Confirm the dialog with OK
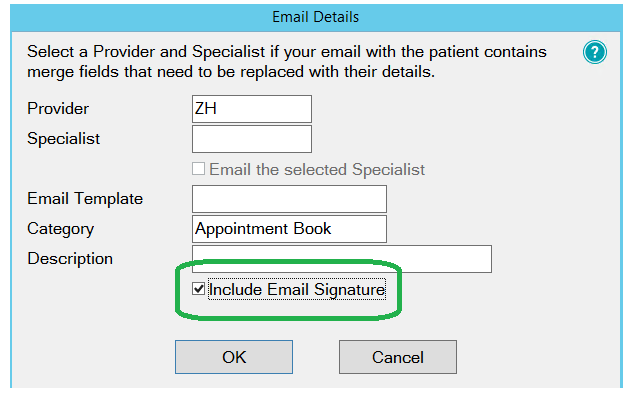The height and width of the screenshot is (397, 630). coord(234,357)
